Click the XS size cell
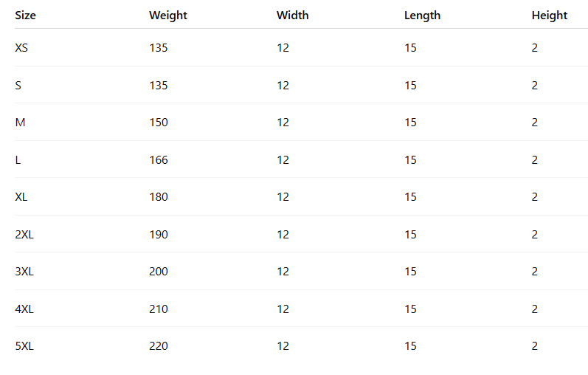Image resolution: width=588 pixels, height=375 pixels. point(21,48)
